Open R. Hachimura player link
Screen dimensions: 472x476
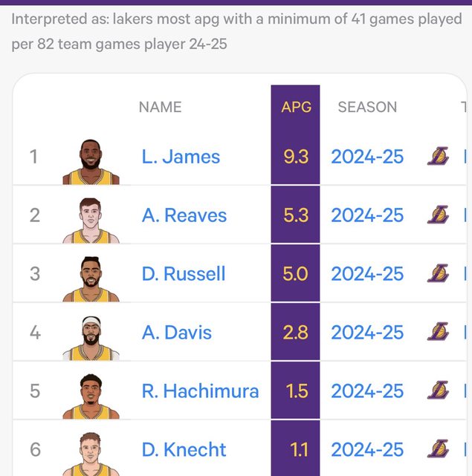(200, 391)
